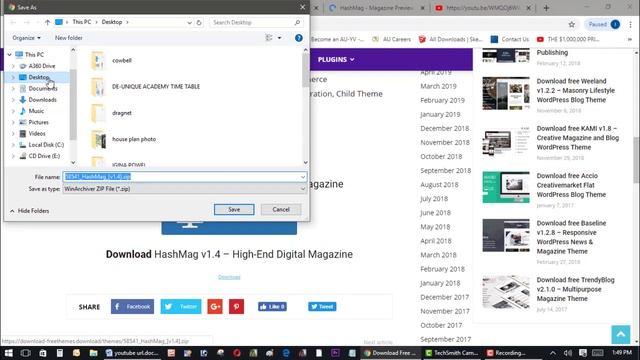Click the Up one level arrow in Save As dialog
This screenshot has height=360, width=640.
tap(47, 22)
